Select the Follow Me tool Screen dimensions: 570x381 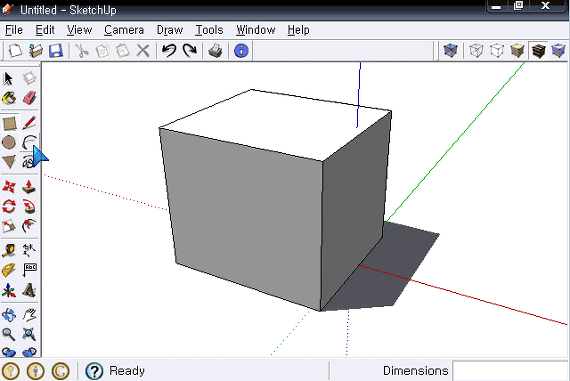coord(29,206)
